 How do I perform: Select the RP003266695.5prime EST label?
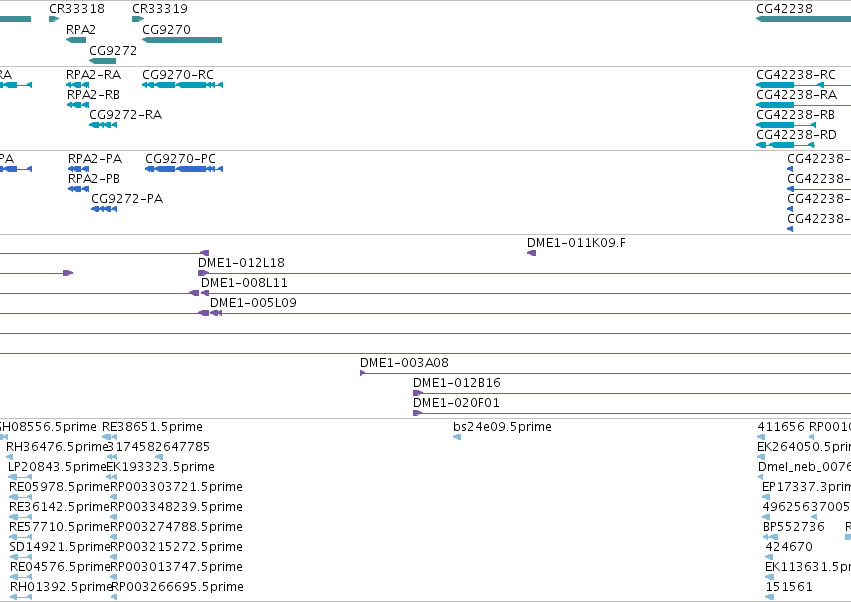[x=177, y=587]
